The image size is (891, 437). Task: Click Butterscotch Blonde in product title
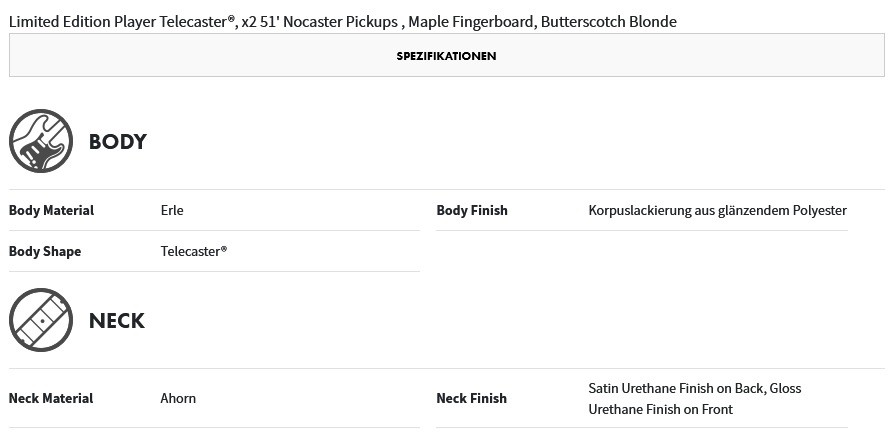[x=609, y=22]
